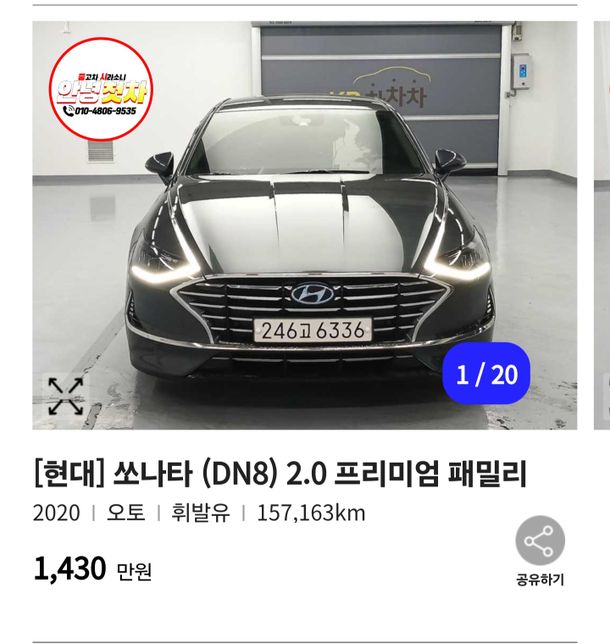The width and height of the screenshot is (610, 644).
Task: Open the main Sonata front photo
Action: (x=304, y=225)
